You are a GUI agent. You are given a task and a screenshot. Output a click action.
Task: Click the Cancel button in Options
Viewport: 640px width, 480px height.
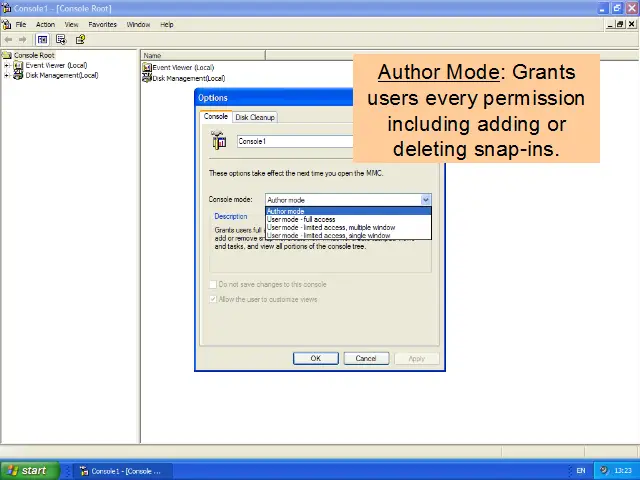tap(366, 358)
